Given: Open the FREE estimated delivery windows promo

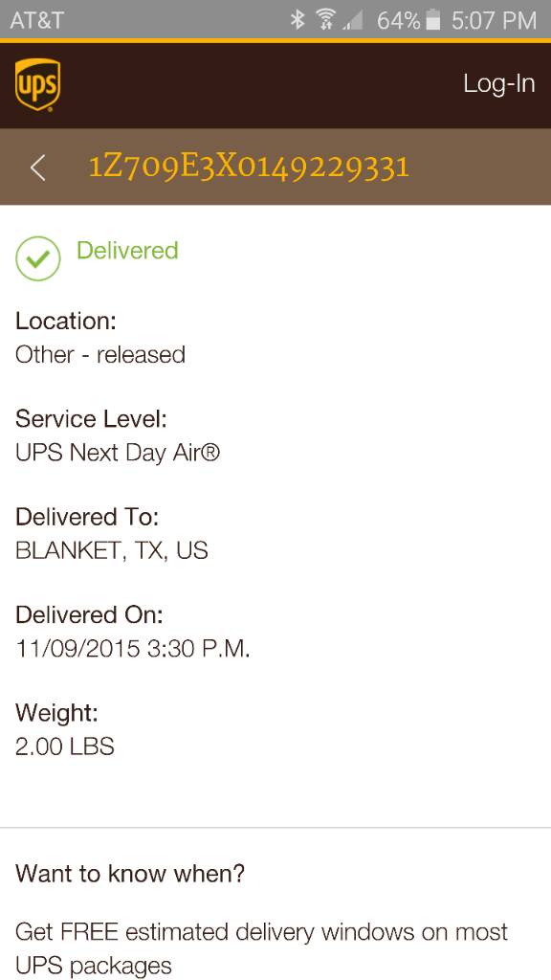Looking at the screenshot, I should coord(262,948).
